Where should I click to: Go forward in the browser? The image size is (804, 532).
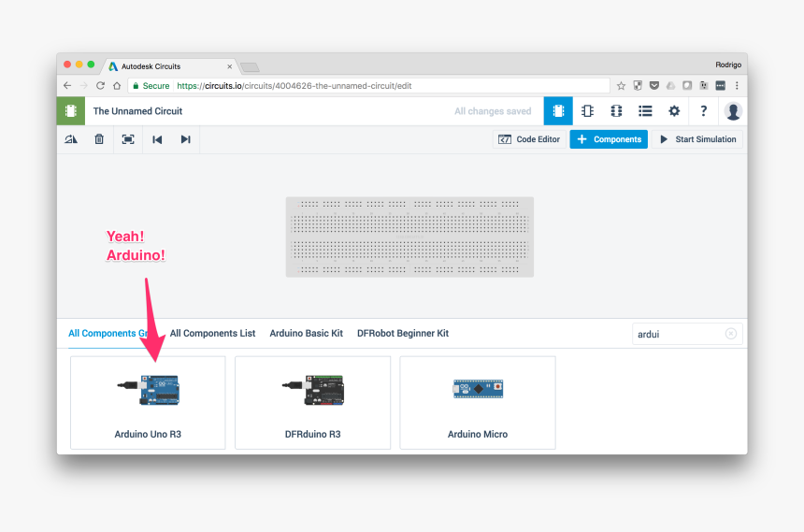coord(83,86)
